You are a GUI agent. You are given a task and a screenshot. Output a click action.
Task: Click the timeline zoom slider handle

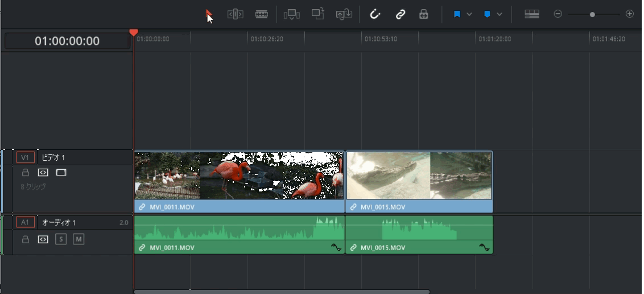click(x=592, y=14)
